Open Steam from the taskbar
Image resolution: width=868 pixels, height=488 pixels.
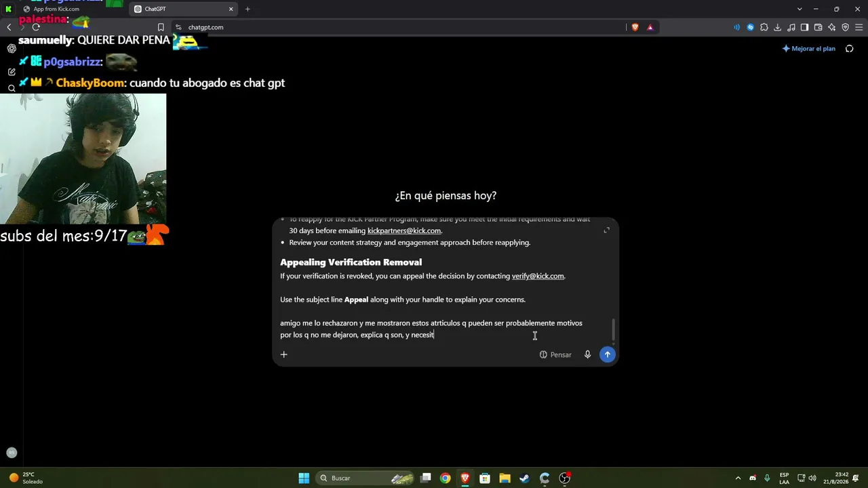[x=524, y=478]
